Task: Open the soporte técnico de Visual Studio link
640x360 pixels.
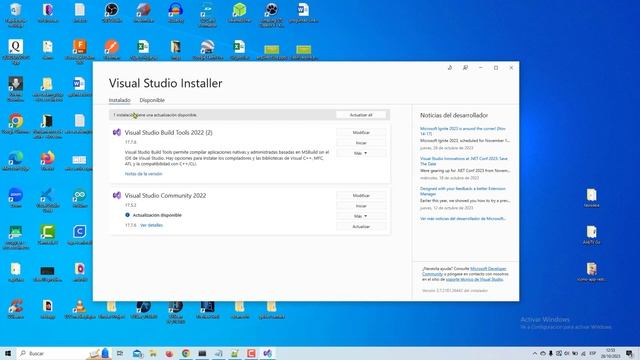Action: (474, 280)
